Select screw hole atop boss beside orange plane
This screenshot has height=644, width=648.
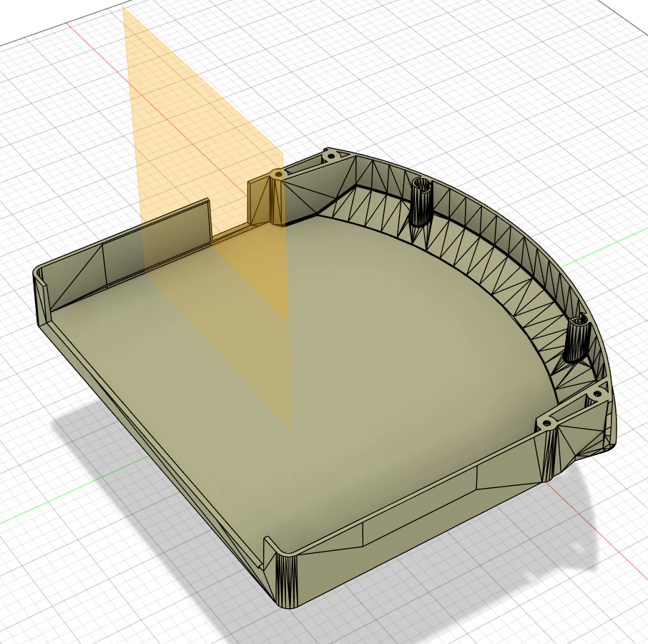pyautogui.click(x=279, y=175)
